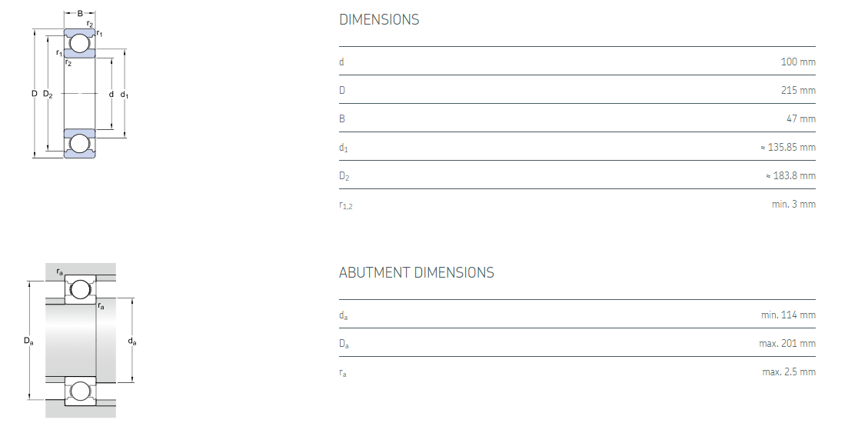The height and width of the screenshot is (433, 868).
Task: Click the ABUTMENT DIMENSIONS section heading
Action: click(x=416, y=273)
